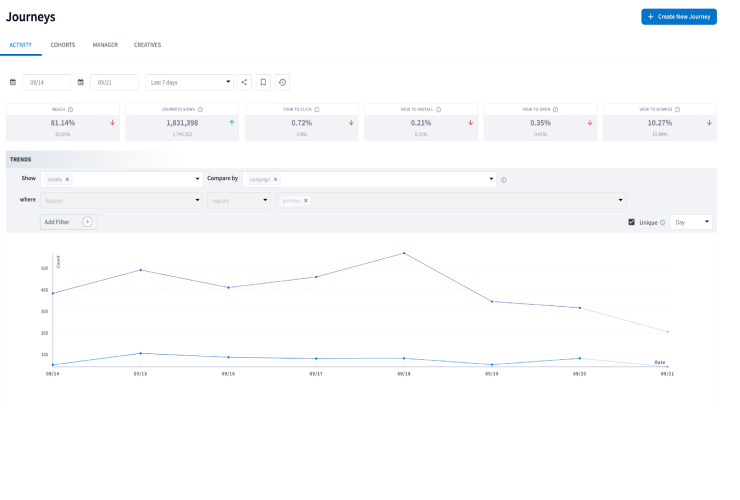This screenshot has width=740, height=500.
Task: Click the bookmark icon button
Action: pos(263,82)
